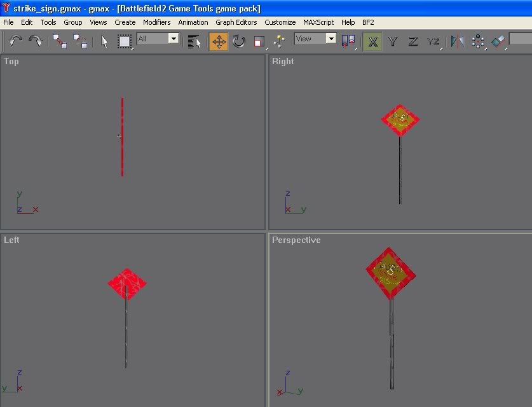Click the Select by Name icon
The image size is (532, 407).
[x=194, y=42]
